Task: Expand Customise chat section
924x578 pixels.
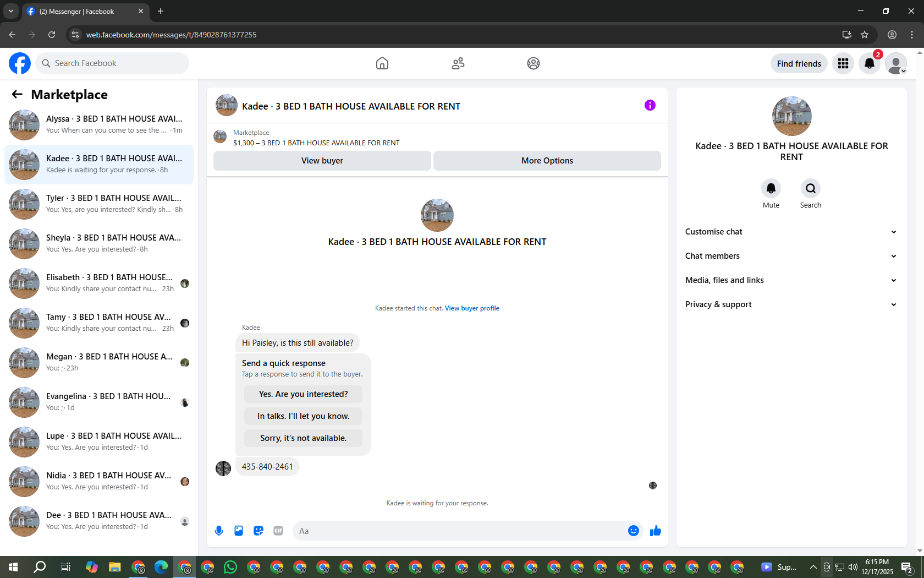Action: 791,232
